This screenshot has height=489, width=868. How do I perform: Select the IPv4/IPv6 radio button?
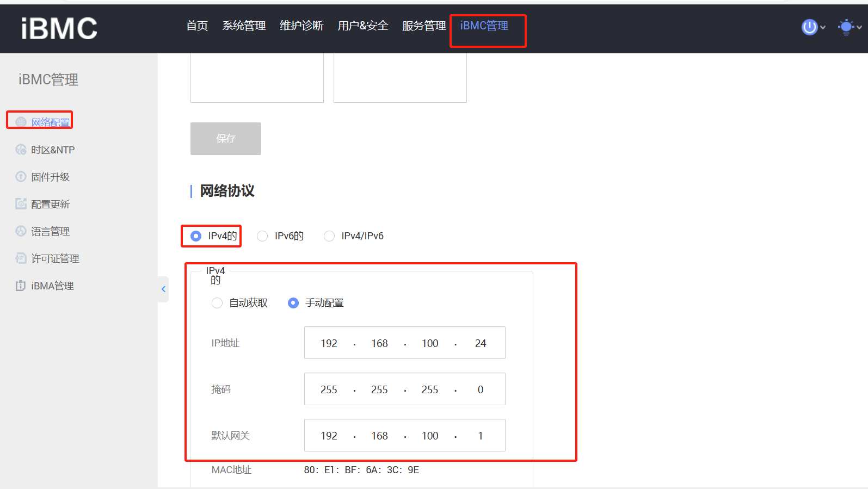pos(329,236)
